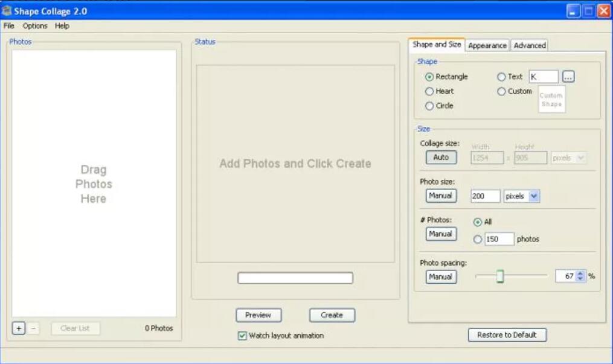The image size is (613, 364).
Task: Increase photo spacing with up arrow
Action: click(580, 274)
